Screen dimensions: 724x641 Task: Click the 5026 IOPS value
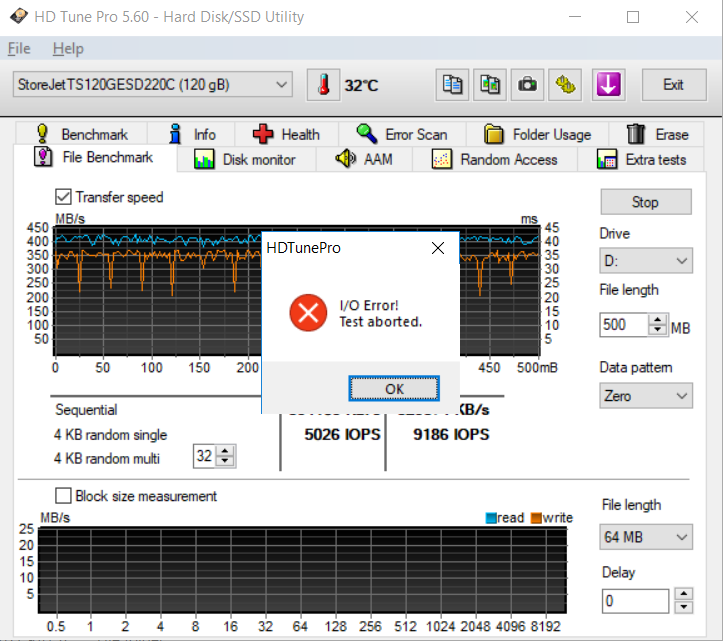pos(343,434)
